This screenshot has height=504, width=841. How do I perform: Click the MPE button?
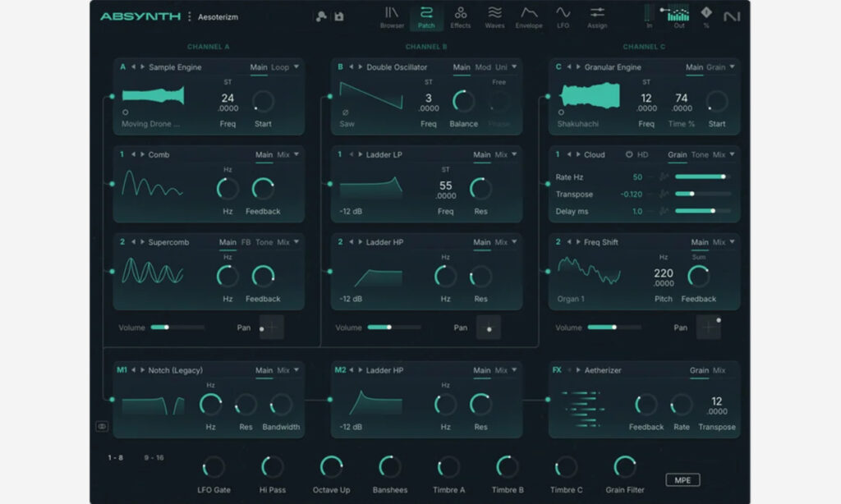pyautogui.click(x=682, y=480)
